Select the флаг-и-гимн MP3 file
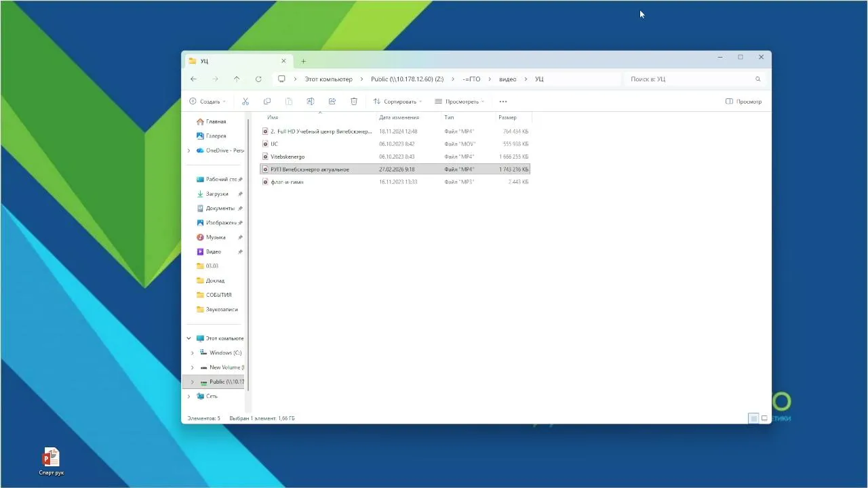The image size is (868, 488). click(395, 182)
